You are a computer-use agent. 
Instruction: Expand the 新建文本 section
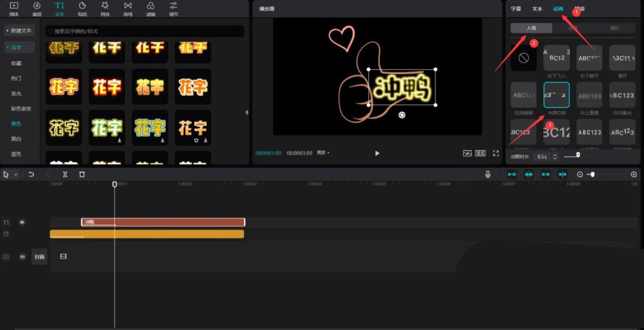(x=19, y=31)
